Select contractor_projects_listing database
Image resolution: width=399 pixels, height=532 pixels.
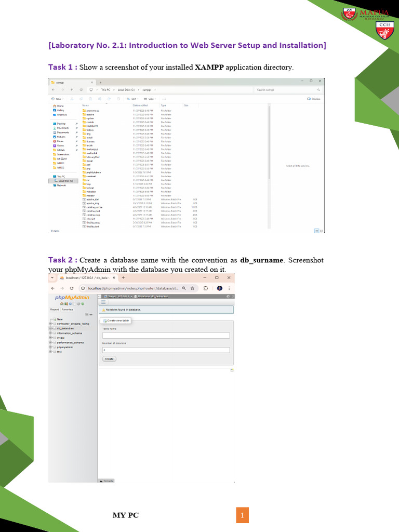point(73,324)
